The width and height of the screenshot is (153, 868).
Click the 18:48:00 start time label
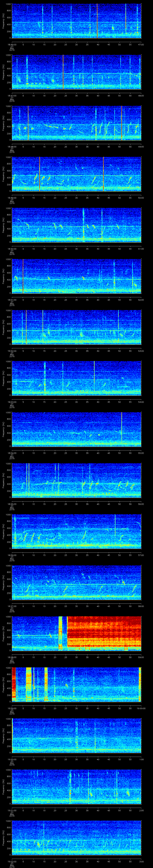coord(12,147)
